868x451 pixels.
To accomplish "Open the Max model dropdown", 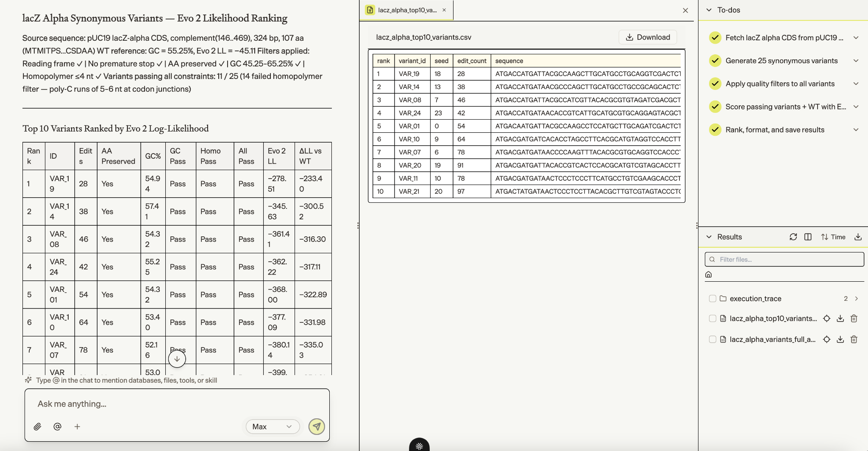I will (x=273, y=426).
